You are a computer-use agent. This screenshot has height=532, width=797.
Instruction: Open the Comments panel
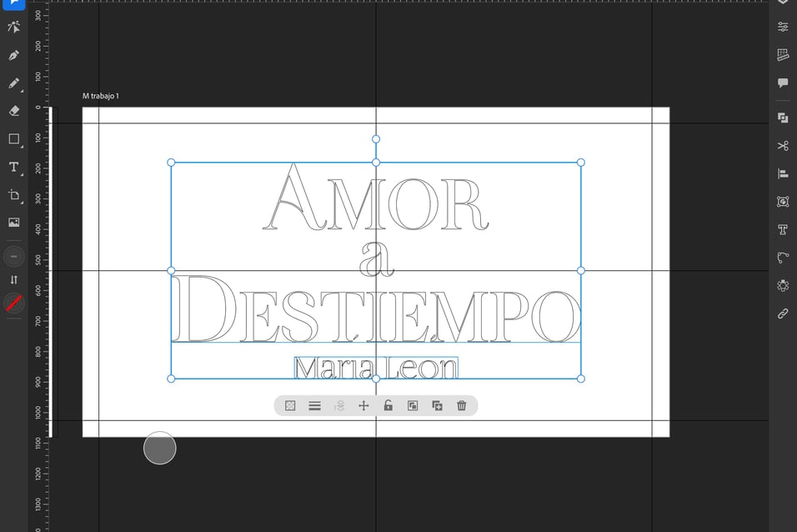783,83
